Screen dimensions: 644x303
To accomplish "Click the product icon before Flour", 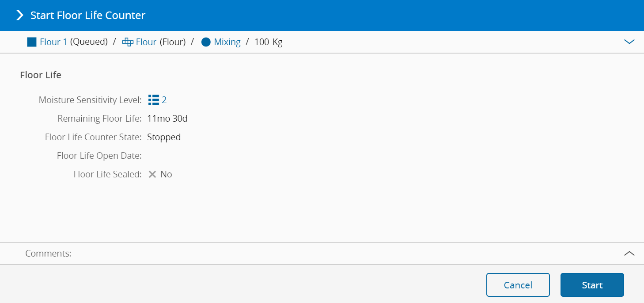I will (x=128, y=42).
